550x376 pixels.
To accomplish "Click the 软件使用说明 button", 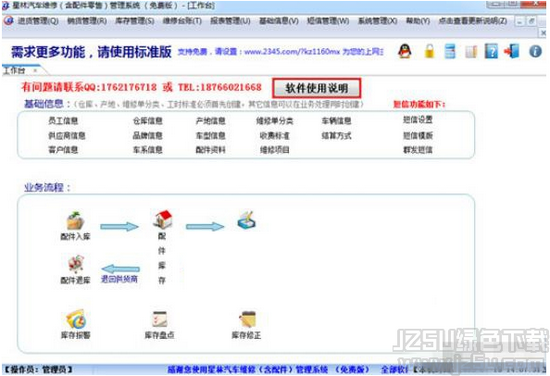I will [x=316, y=88].
